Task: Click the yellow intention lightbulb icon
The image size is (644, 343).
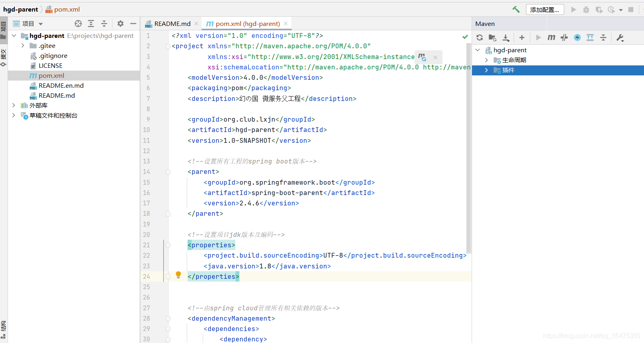Action: [x=178, y=275]
